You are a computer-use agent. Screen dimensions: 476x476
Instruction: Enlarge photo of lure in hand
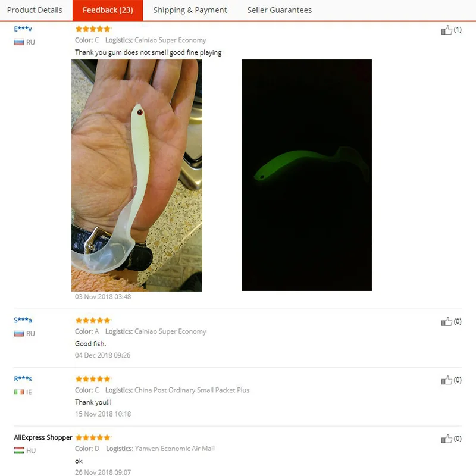tap(137, 175)
